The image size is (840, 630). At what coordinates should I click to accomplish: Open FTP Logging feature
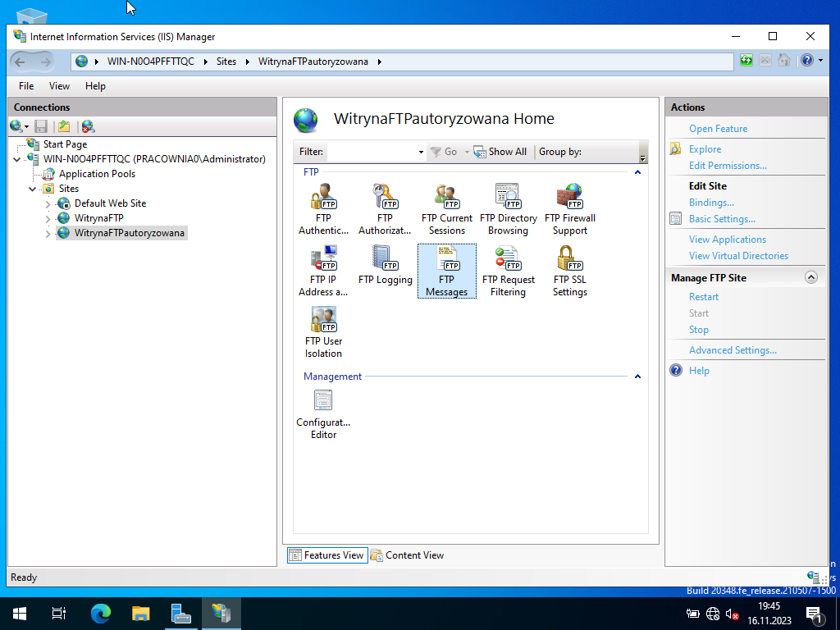(x=386, y=265)
